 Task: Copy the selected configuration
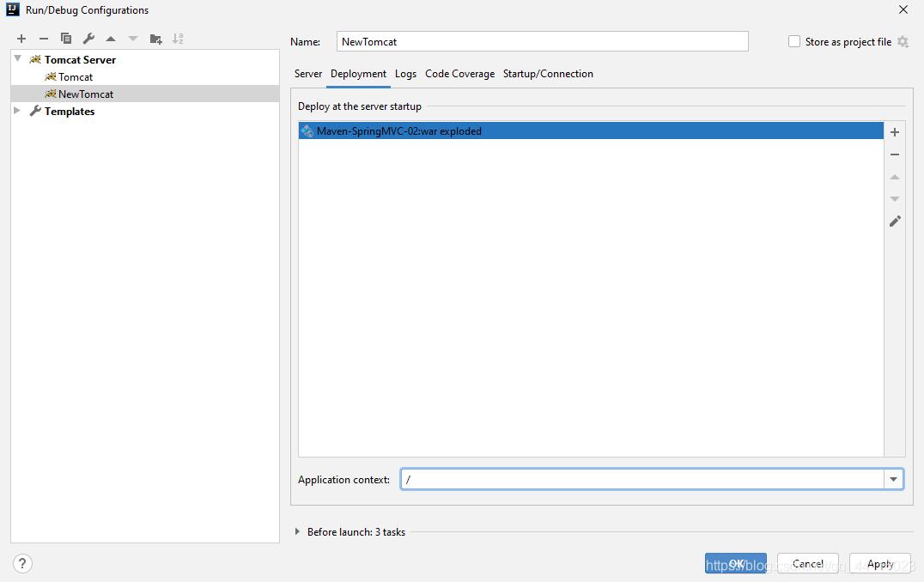tap(66, 39)
